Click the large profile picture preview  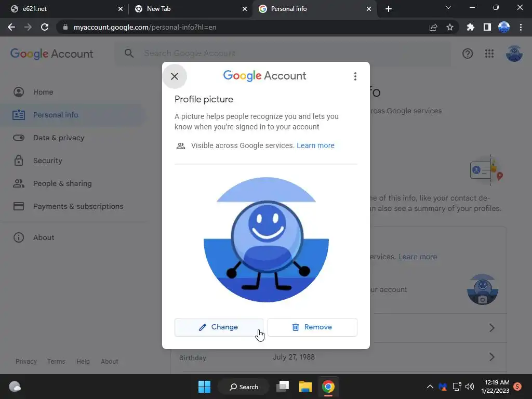click(267, 240)
